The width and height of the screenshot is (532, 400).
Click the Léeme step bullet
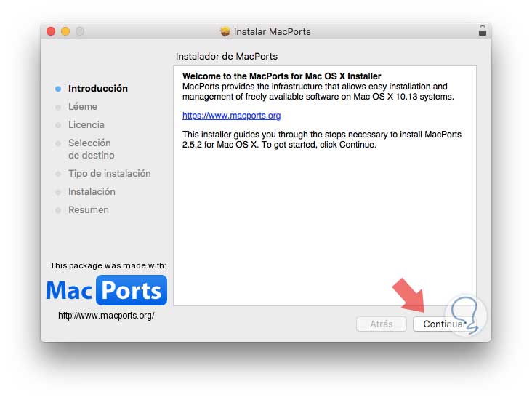click(58, 107)
